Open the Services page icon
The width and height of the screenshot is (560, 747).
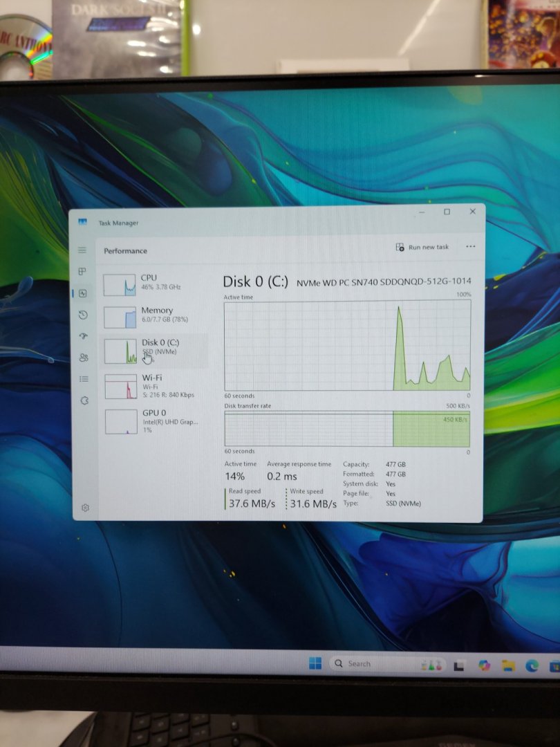(x=84, y=400)
